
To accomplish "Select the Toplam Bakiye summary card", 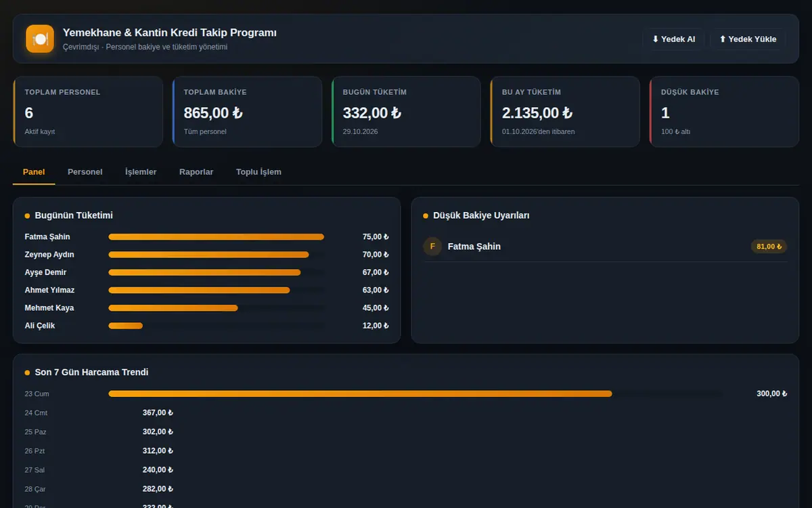I will tap(247, 112).
